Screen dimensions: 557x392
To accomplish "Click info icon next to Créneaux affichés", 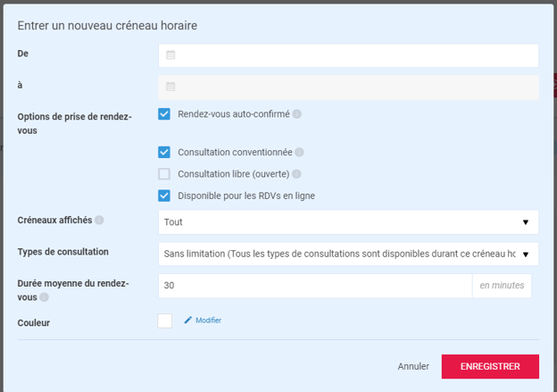I will [99, 221].
